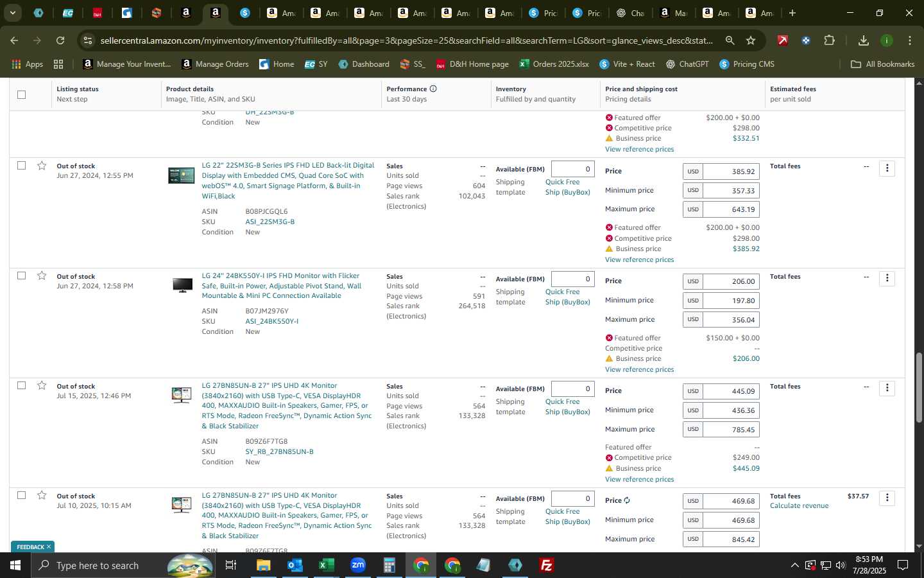This screenshot has width=924, height=578.
Task: Open File Explorer from the taskbar
Action: click(263, 565)
